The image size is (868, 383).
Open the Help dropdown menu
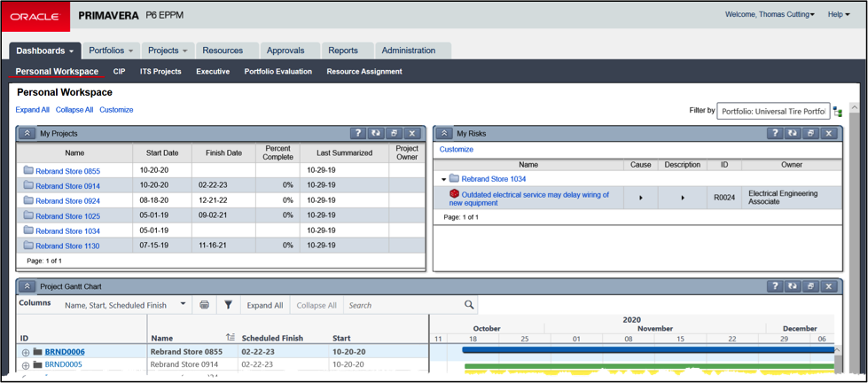click(x=839, y=14)
